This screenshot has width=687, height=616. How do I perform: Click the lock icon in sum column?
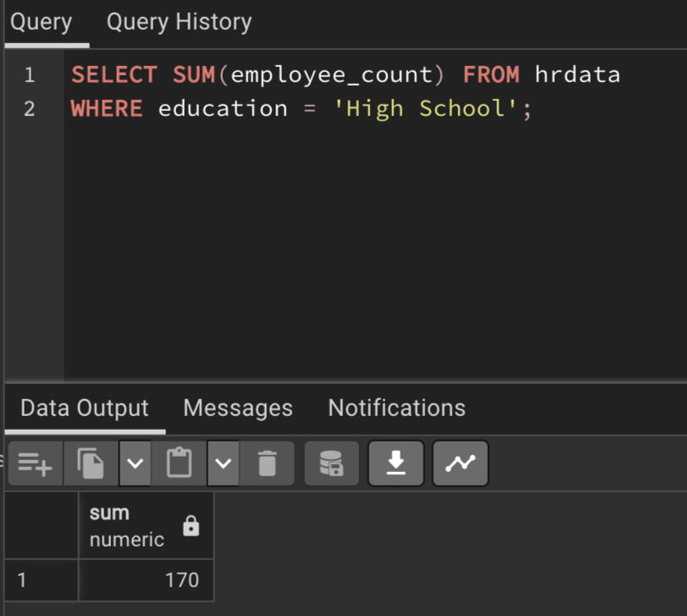[x=191, y=526]
